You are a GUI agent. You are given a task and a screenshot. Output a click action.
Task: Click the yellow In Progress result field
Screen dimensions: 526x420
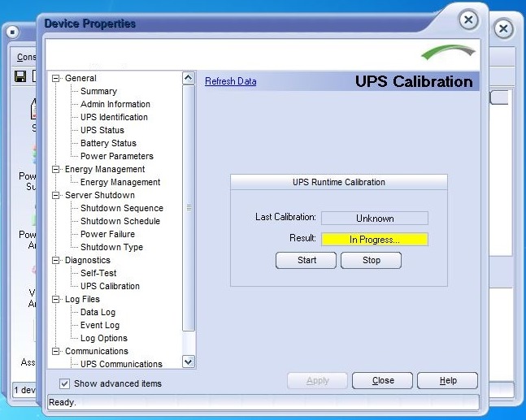pos(375,240)
